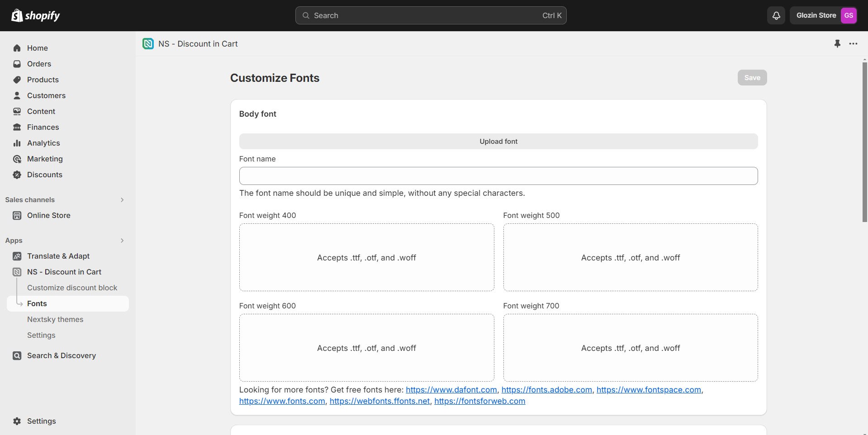Open the Orders page
The width and height of the screenshot is (868, 435).
point(39,64)
